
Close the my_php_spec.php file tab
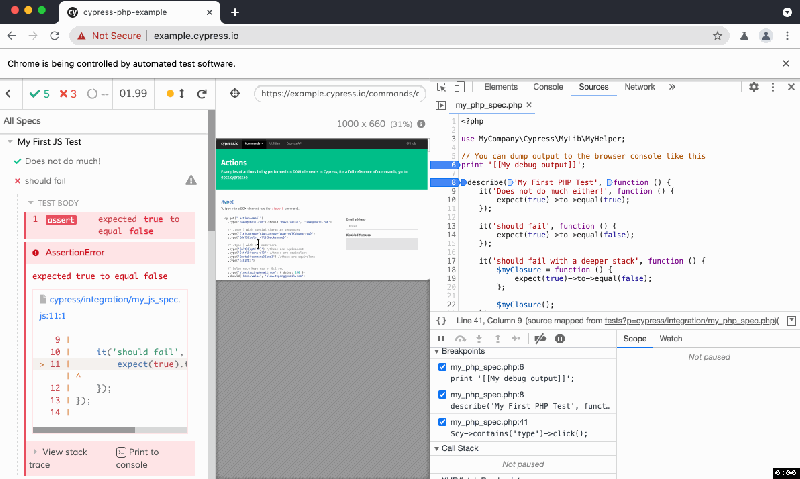click(x=529, y=105)
